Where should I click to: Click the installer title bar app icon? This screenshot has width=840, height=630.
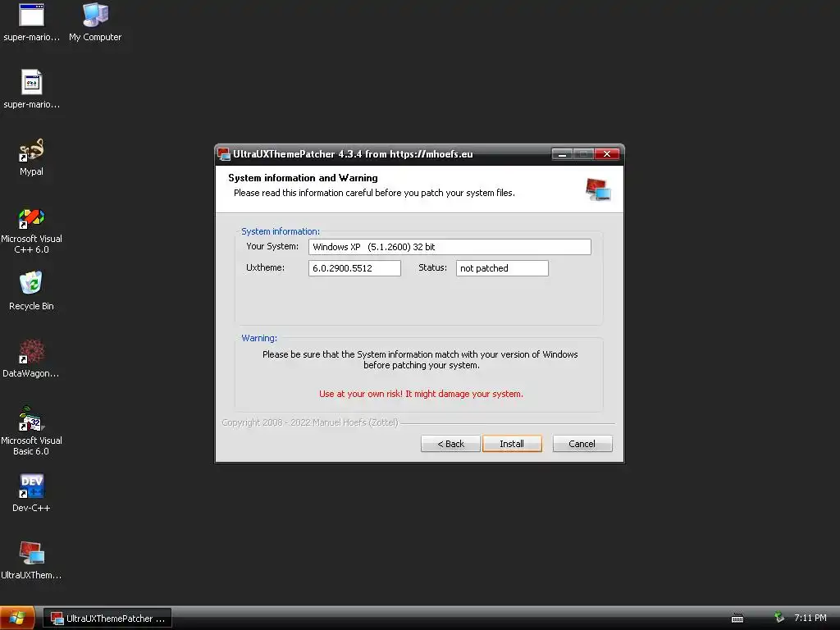pyautogui.click(x=224, y=154)
